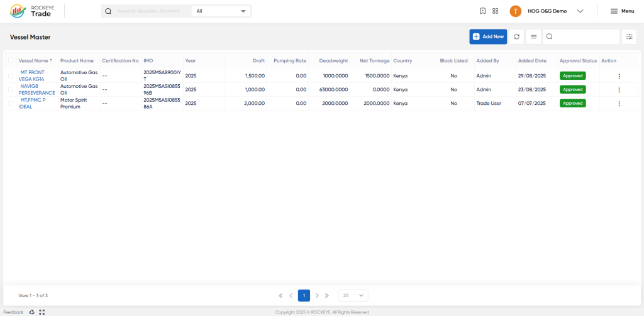Click Approved badge for NAVIG8 PERSEVERANCE
Screen dimensions: 644x316
coord(572,89)
